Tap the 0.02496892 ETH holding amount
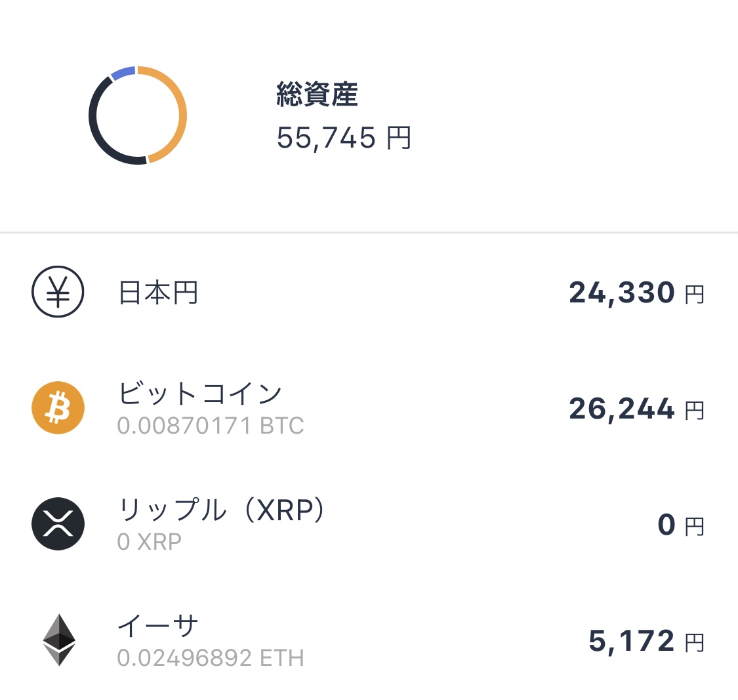 [x=211, y=657]
